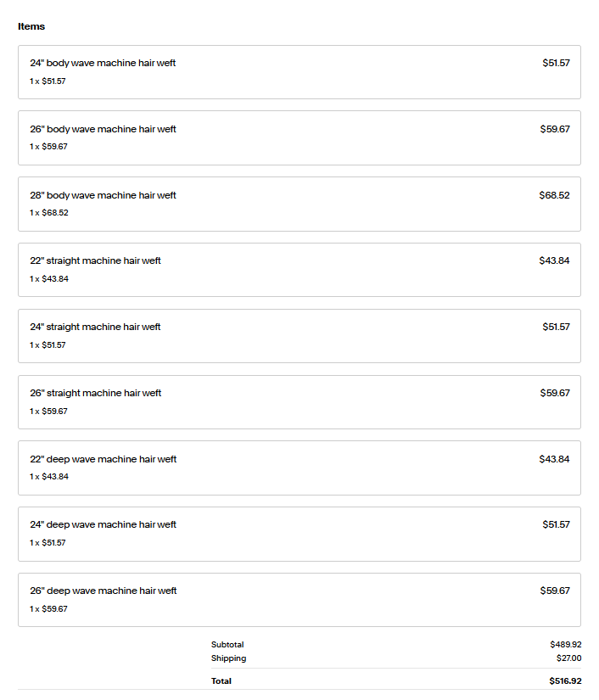
Task: Select the 26" straight machine hair weft entry
Action: click(x=95, y=394)
